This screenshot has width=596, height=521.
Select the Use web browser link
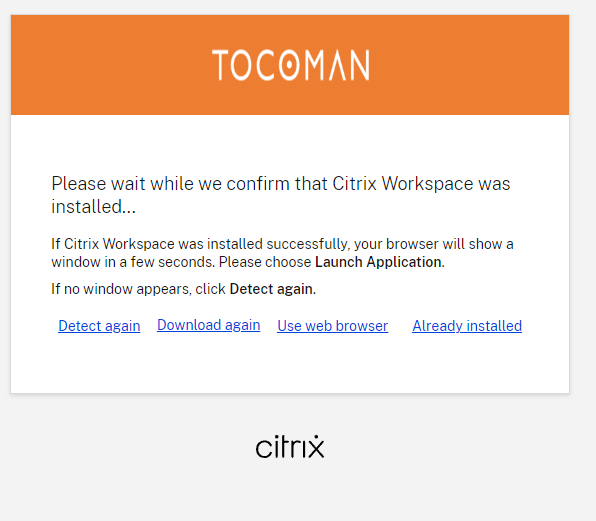tap(333, 326)
